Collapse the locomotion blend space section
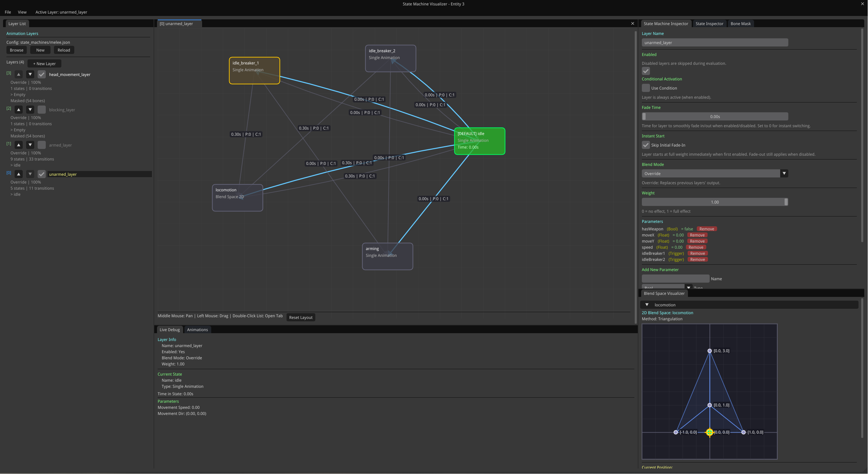The height and width of the screenshot is (474, 868). tap(647, 305)
